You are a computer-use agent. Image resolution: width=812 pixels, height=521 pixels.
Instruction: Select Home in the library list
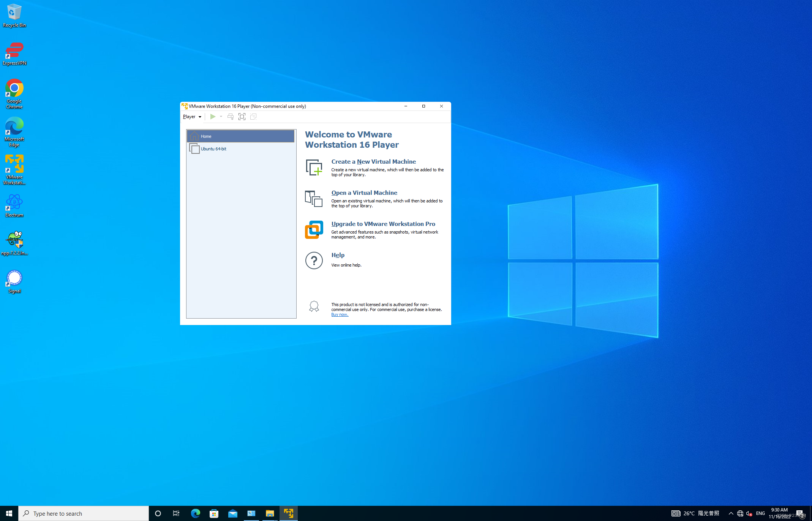[240, 136]
